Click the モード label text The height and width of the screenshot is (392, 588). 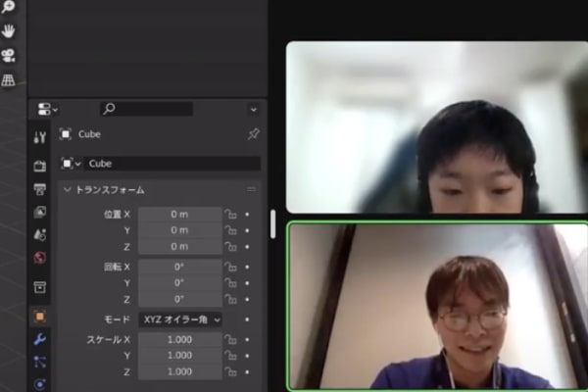(117, 319)
